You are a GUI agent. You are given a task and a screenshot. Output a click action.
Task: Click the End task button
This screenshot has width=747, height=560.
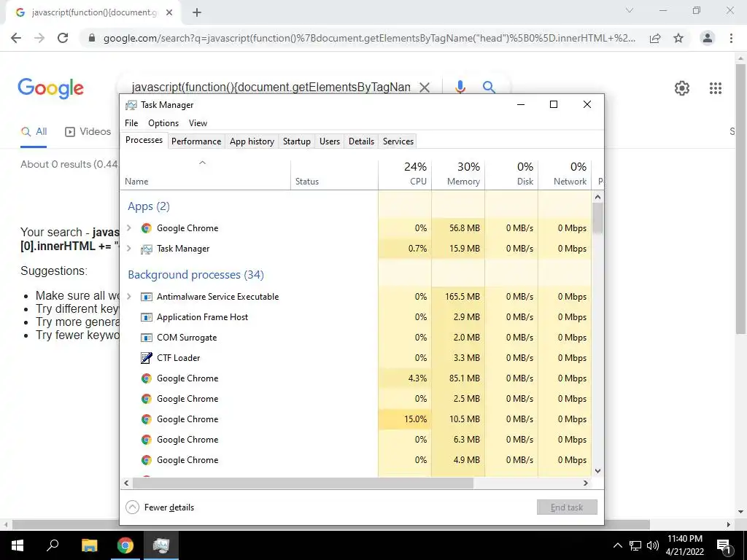pos(567,507)
